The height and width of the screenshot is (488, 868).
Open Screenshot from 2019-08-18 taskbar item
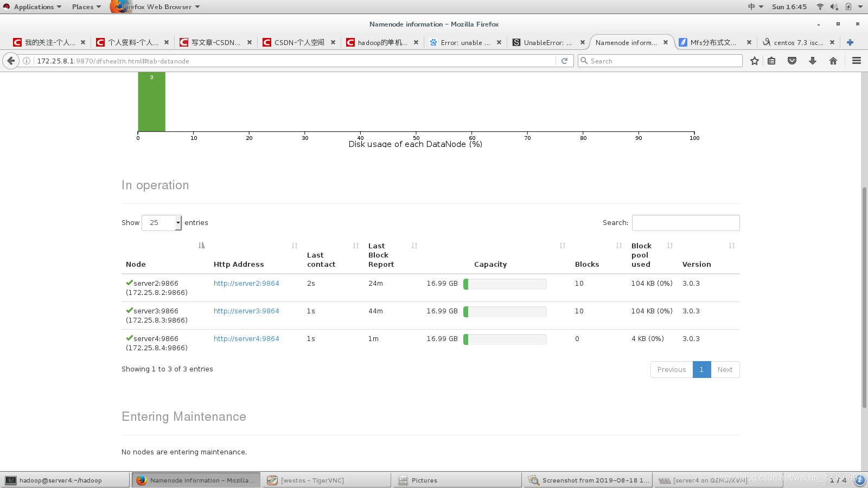tap(589, 480)
